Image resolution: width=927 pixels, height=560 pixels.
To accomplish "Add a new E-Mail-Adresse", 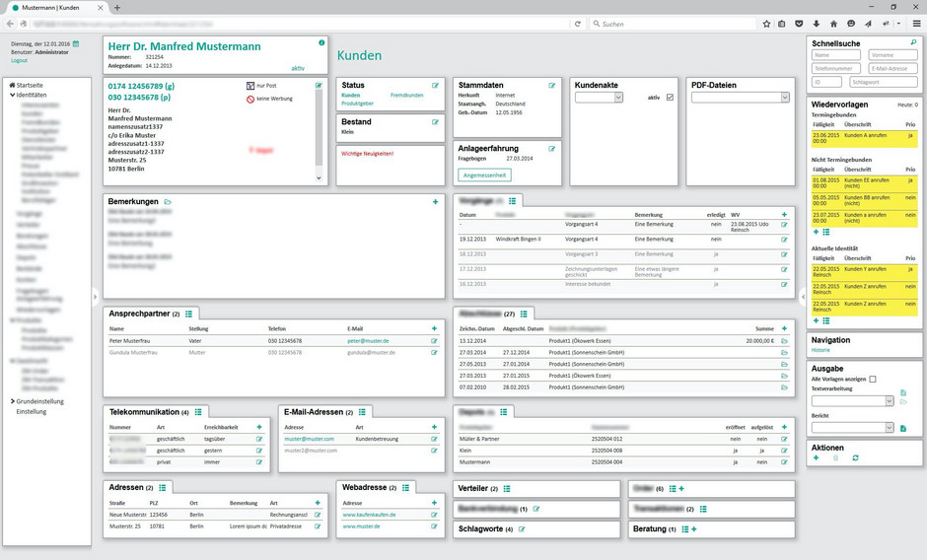I will 434,427.
